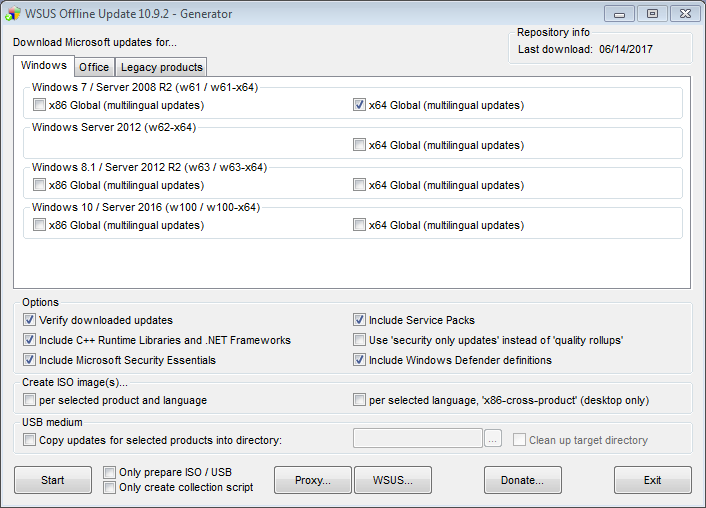Click the WSUS Offline Update title bar icon

14,14
